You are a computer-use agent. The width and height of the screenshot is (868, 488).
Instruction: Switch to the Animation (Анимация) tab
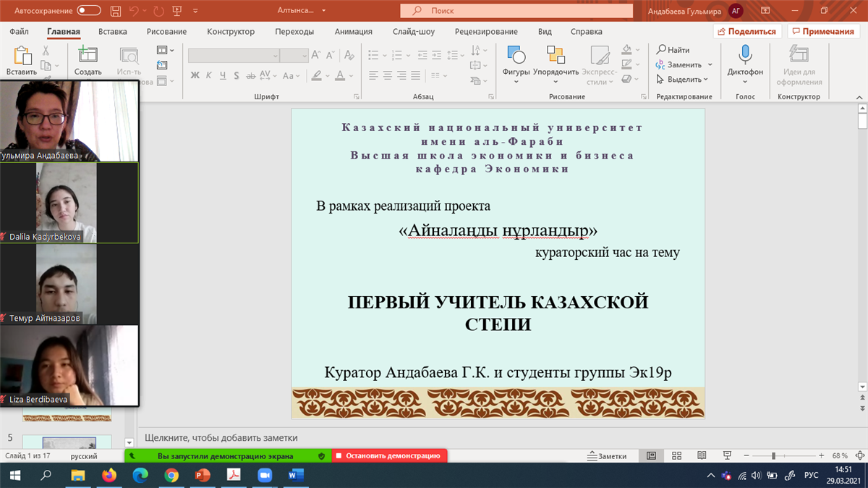(x=353, y=32)
